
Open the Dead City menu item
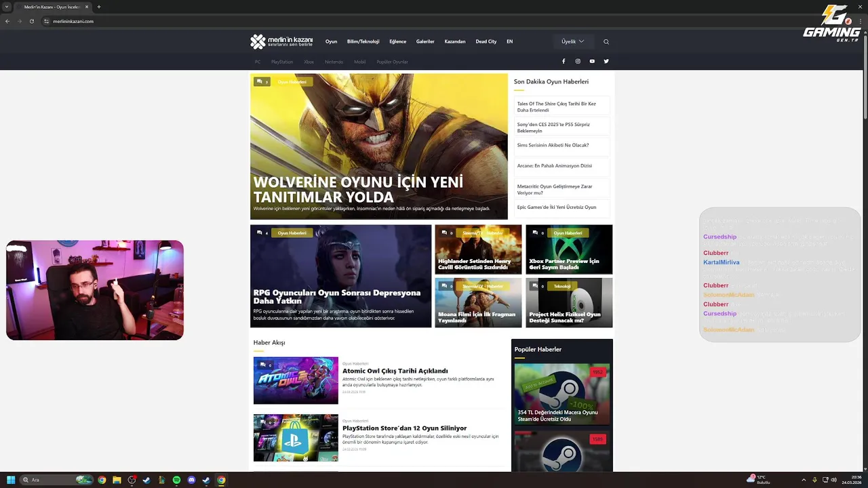pos(486,41)
